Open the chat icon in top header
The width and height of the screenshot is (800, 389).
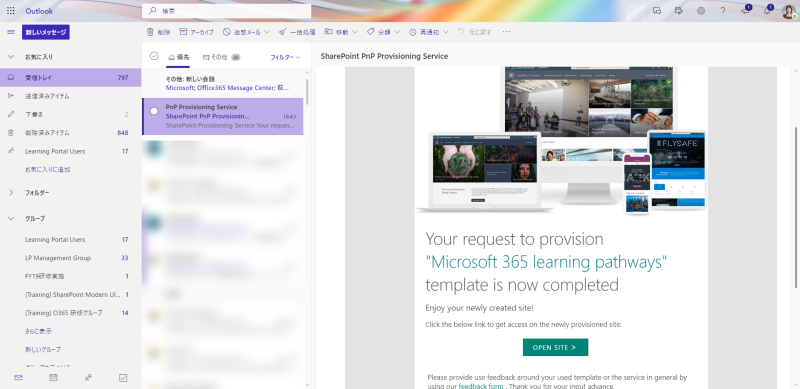[657, 11]
